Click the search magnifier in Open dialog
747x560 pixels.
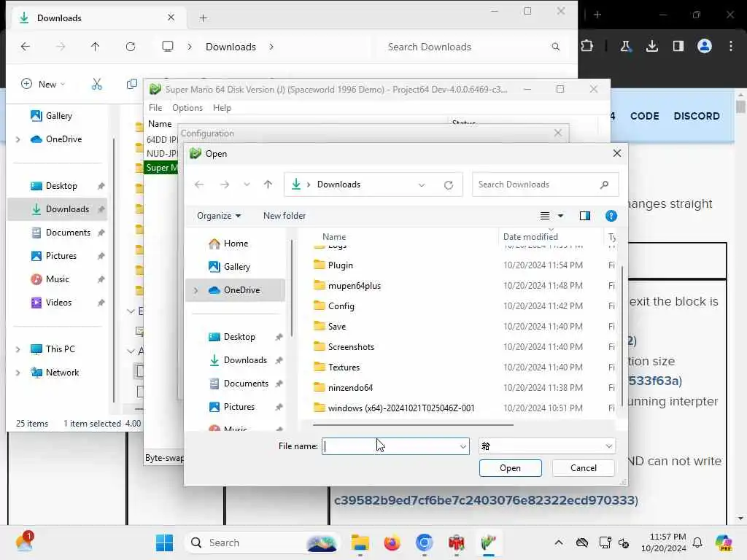604,184
